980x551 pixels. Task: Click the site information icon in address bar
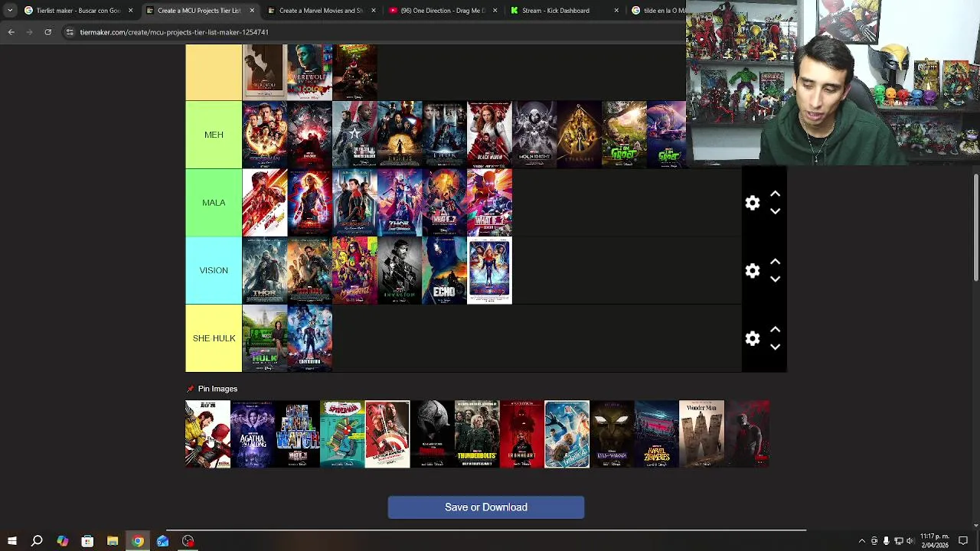tap(70, 32)
